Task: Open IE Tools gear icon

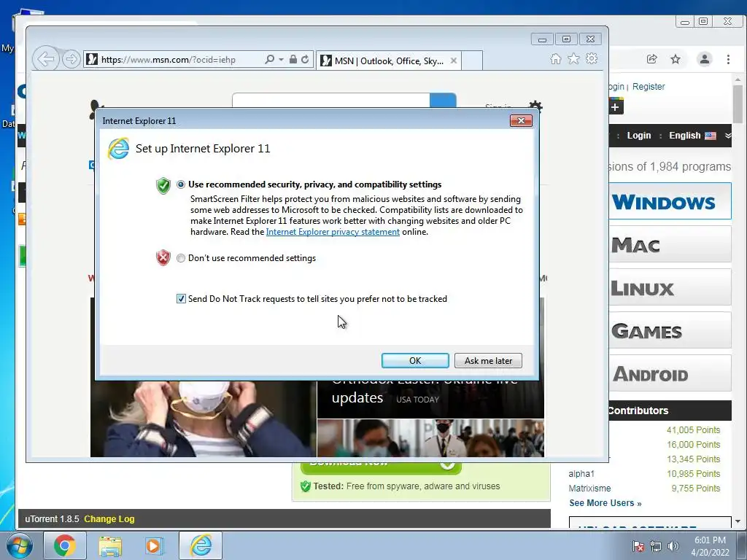Action: 592,58
